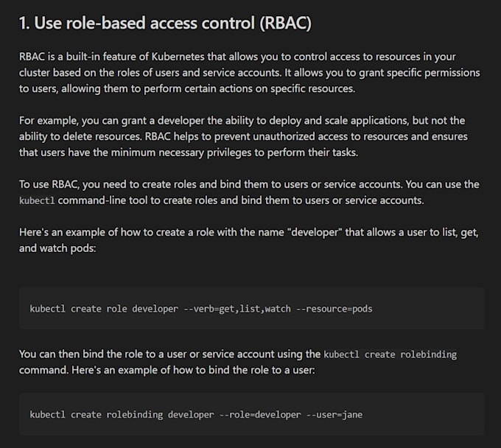This screenshot has width=501, height=448.
Task: Click the sentence starting 'Here's an example of how to create'
Action: pos(249,239)
